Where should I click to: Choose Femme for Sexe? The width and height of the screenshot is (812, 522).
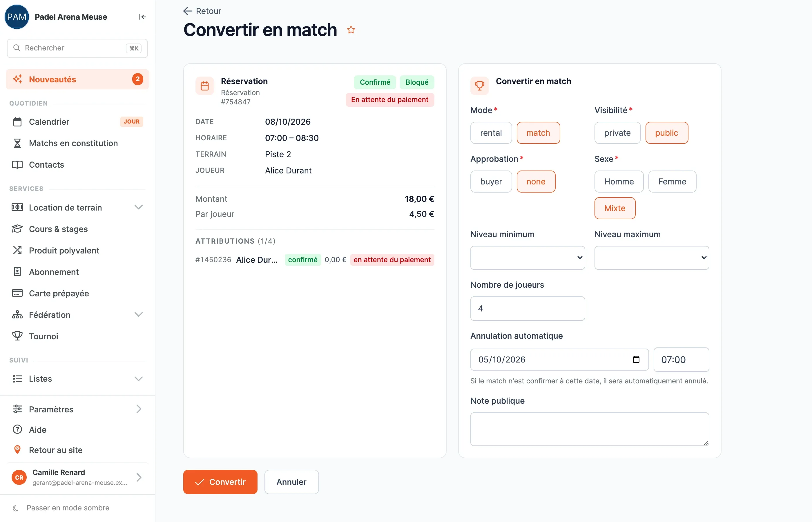(673, 182)
